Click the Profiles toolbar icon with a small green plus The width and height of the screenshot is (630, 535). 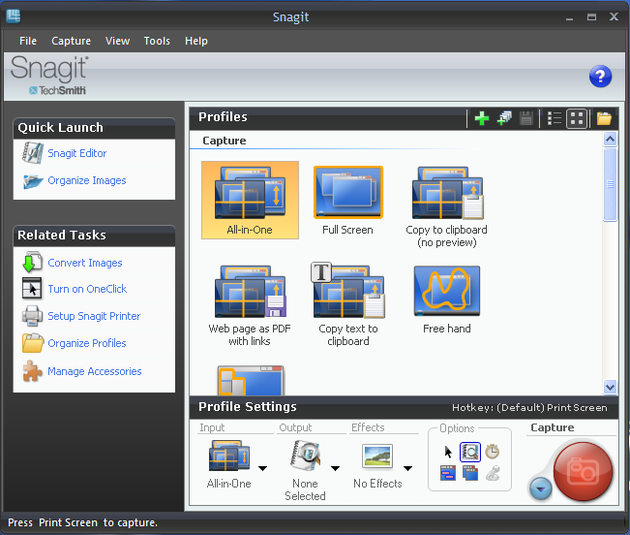pos(504,118)
